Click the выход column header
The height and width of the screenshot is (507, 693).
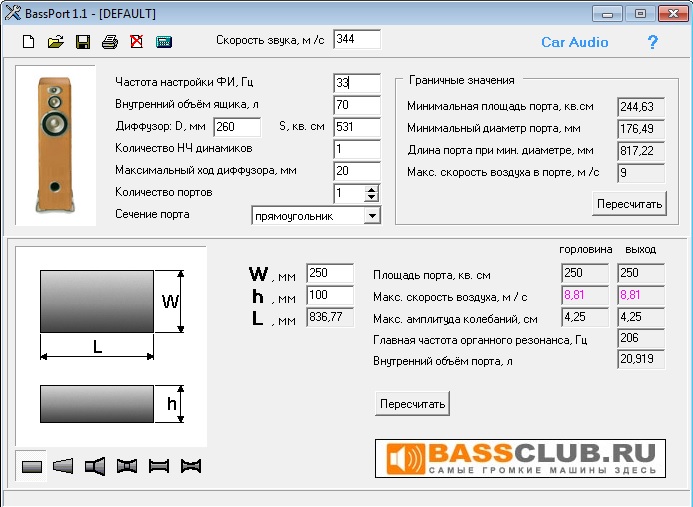coord(640,250)
